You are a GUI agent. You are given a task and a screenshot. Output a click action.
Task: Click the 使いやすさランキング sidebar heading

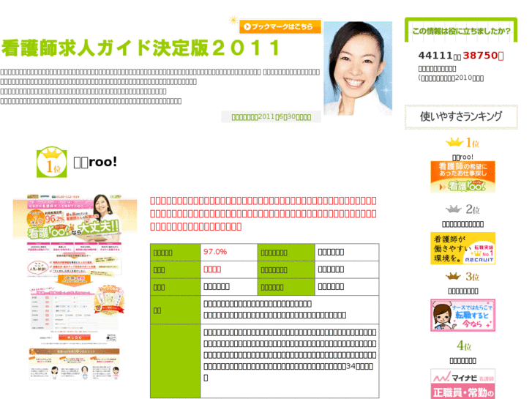coord(461,117)
